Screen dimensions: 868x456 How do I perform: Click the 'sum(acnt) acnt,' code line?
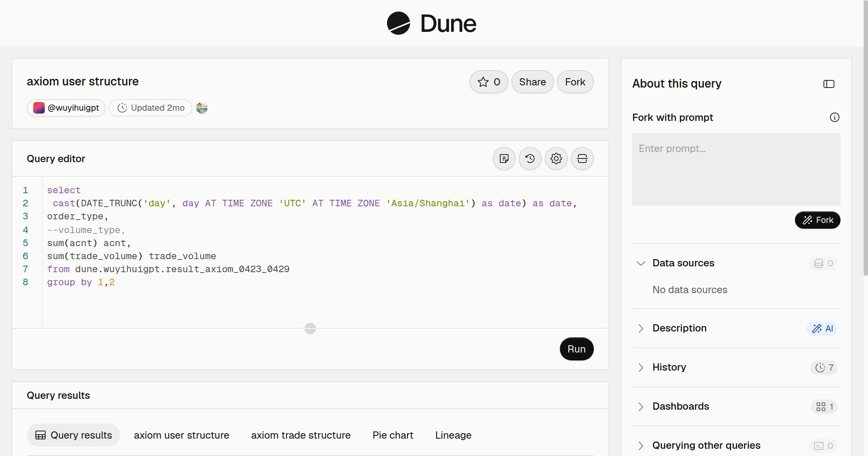click(89, 243)
